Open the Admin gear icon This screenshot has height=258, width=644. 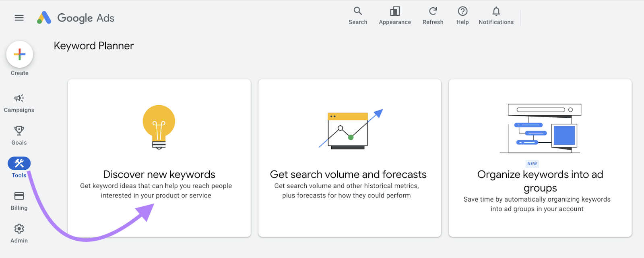click(19, 229)
